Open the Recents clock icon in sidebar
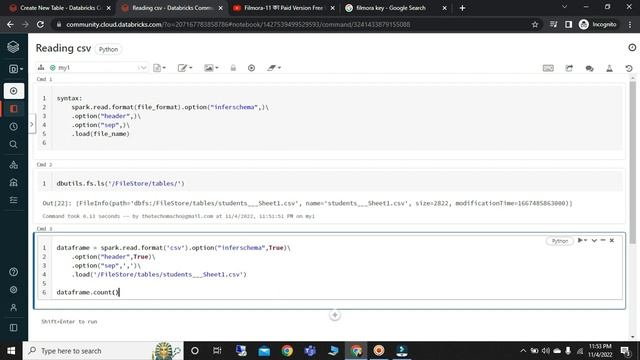640x360 pixels. (x=13, y=127)
